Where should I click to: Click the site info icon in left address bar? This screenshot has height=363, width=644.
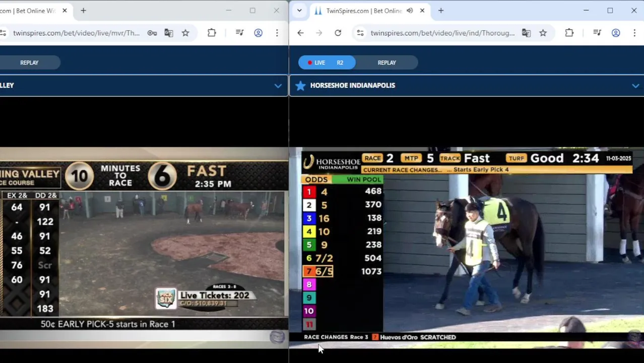(x=3, y=33)
